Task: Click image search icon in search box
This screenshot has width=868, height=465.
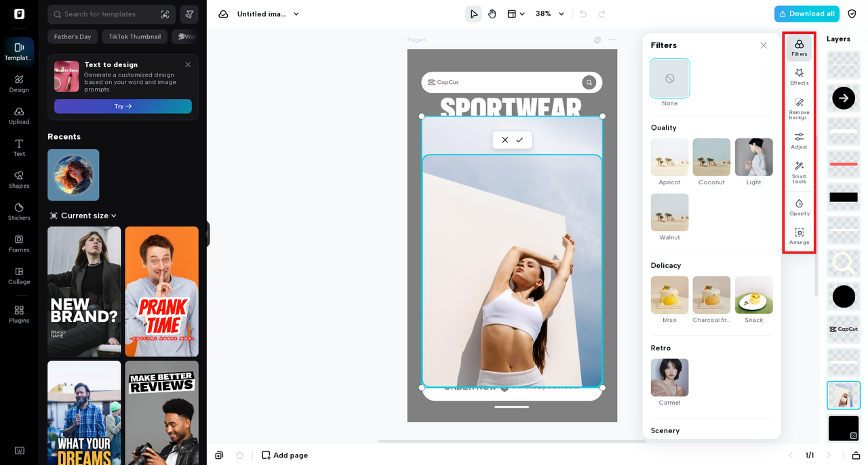Action: (x=164, y=14)
